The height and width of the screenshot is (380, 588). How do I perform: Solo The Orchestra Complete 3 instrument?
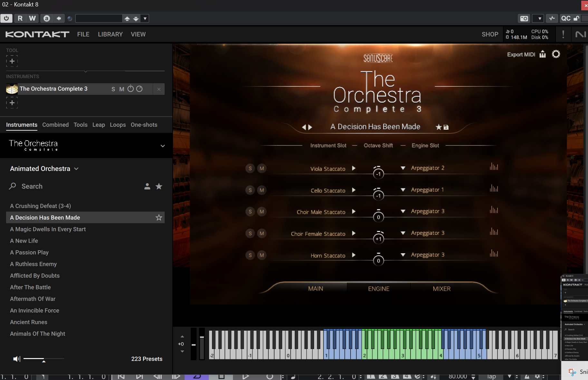point(113,89)
